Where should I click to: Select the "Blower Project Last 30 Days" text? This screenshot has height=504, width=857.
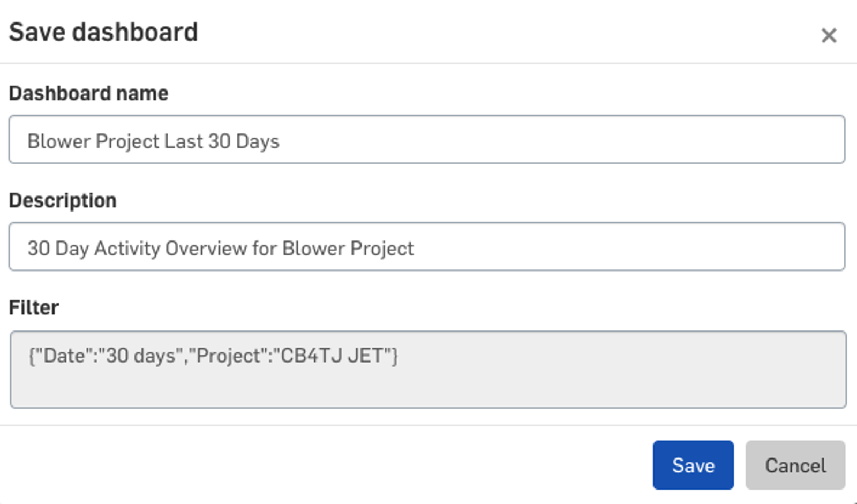pos(153,141)
